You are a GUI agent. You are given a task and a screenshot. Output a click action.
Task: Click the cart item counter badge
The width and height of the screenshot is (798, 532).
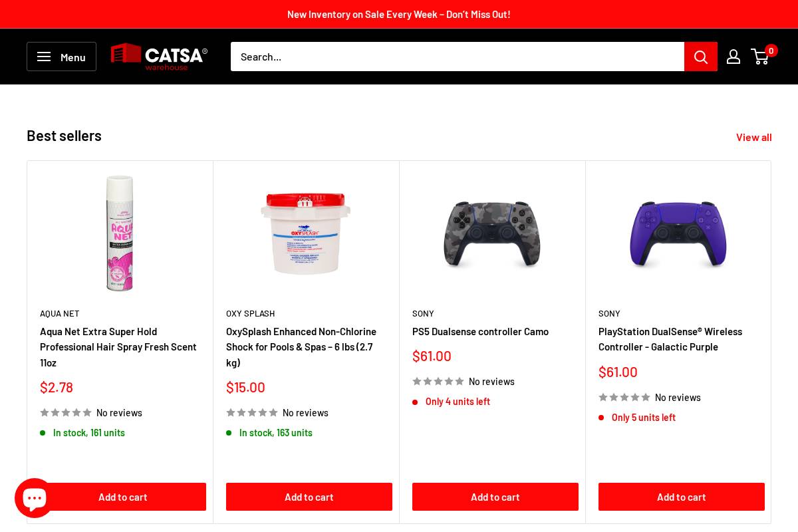(x=771, y=51)
